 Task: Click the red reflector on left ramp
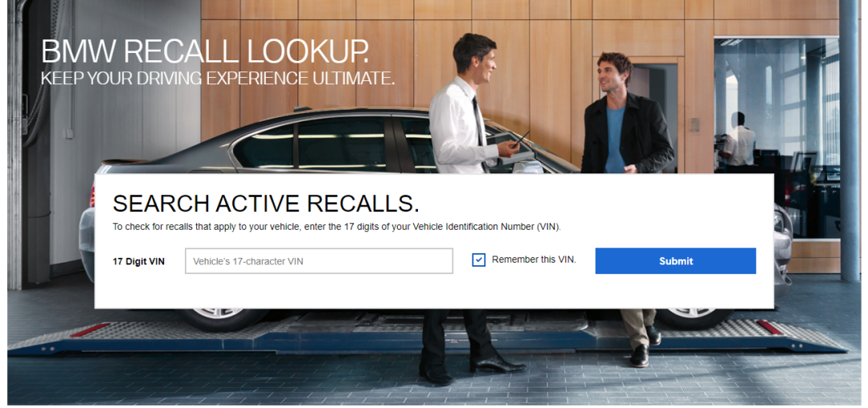[90, 329]
